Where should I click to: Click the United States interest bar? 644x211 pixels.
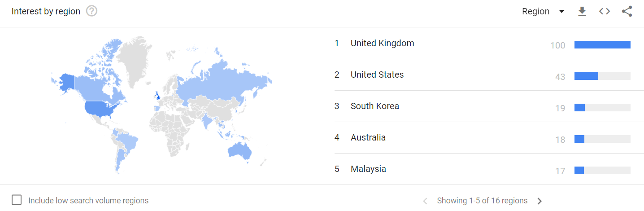[x=602, y=76]
